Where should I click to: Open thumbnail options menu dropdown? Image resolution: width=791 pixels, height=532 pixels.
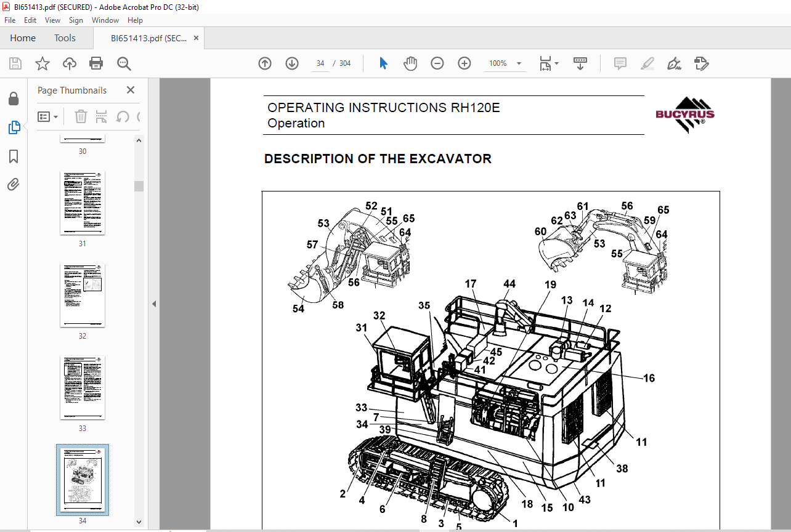[x=48, y=116]
